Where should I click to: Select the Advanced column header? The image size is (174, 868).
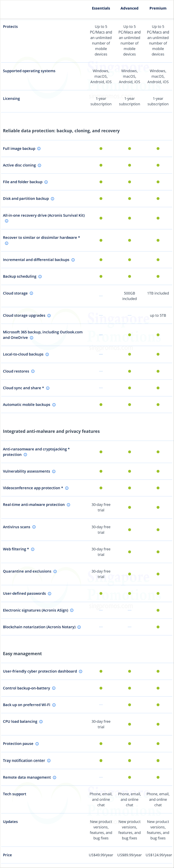point(129,8)
